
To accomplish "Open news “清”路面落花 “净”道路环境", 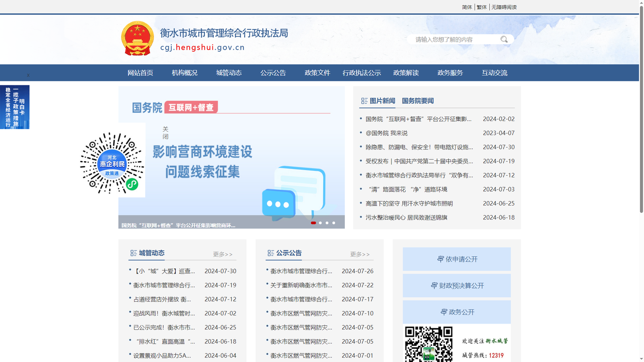I will [x=407, y=189].
